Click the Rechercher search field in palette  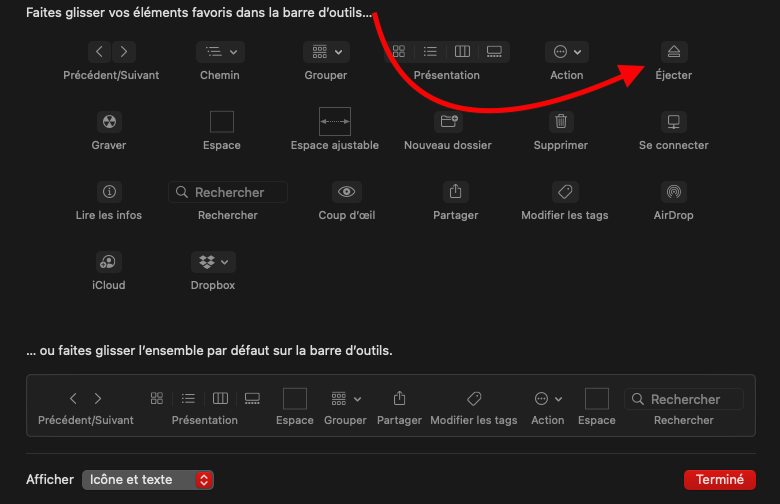(228, 192)
